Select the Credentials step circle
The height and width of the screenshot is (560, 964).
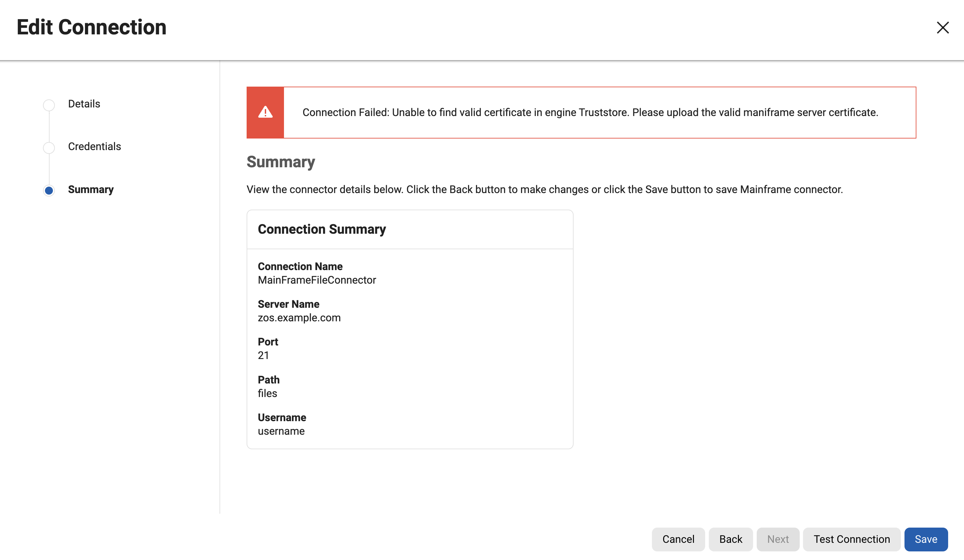(49, 148)
